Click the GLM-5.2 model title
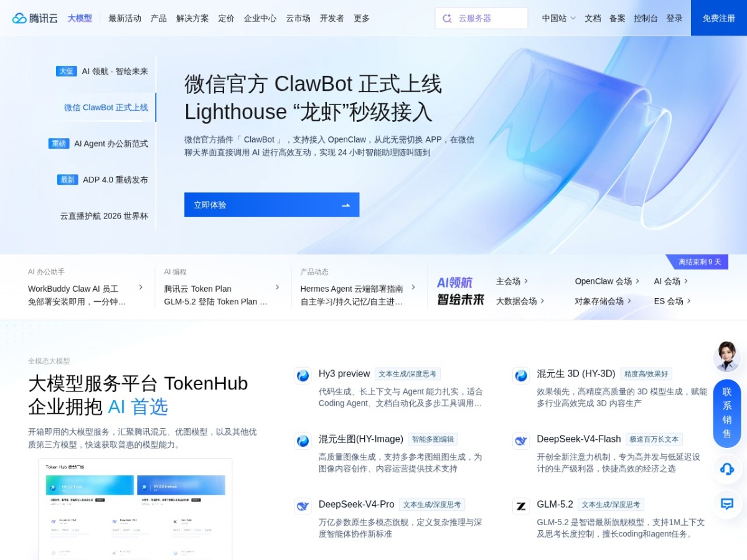The height and width of the screenshot is (560, 747). pyautogui.click(x=555, y=504)
